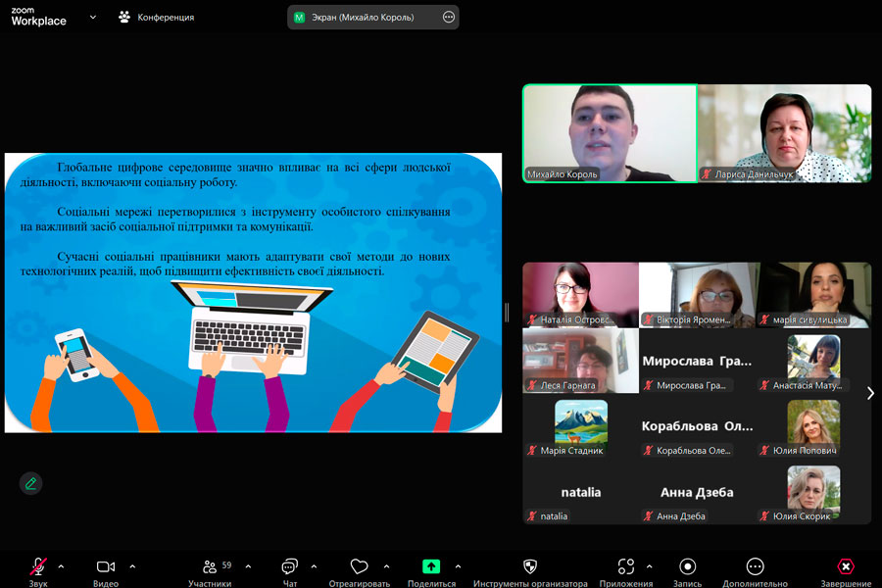The height and width of the screenshot is (588, 882).
Task: Click the red Завершение end meeting button
Action: (x=846, y=571)
